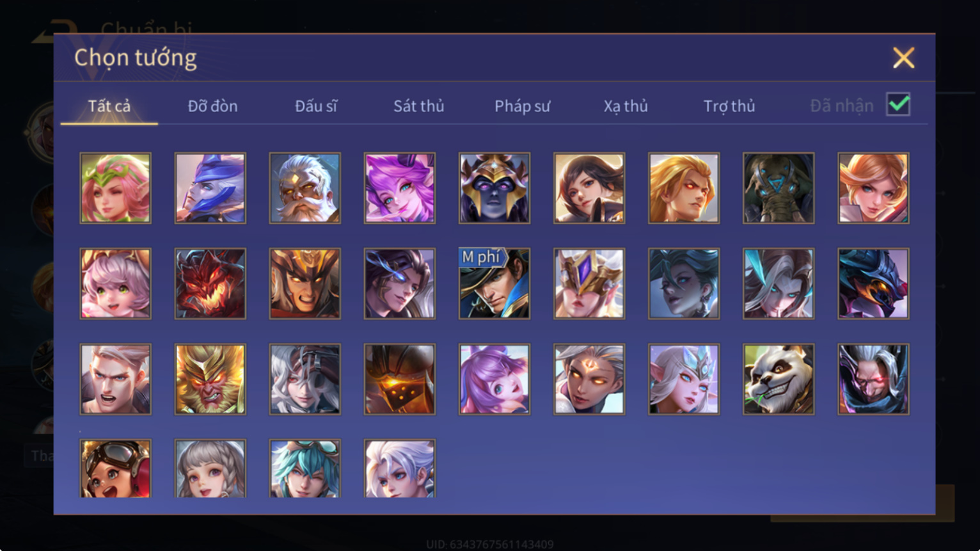Select the Tất cả tab
The image size is (980, 551).
pyautogui.click(x=109, y=106)
